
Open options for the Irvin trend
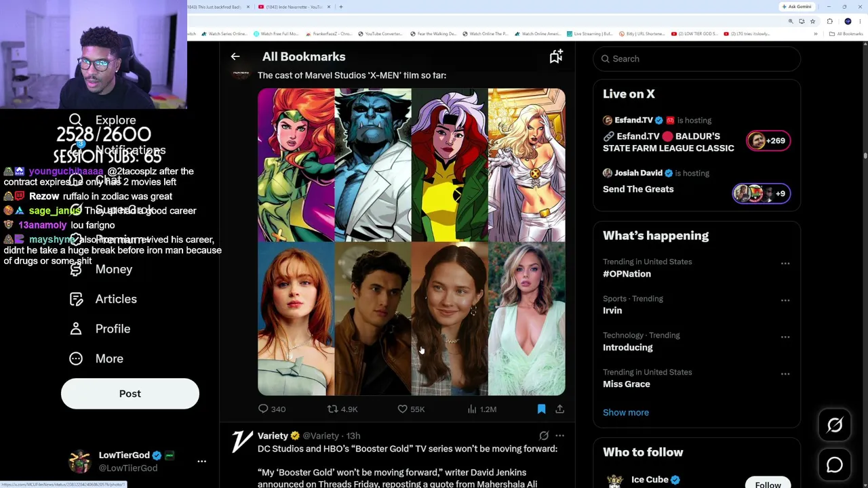click(785, 300)
